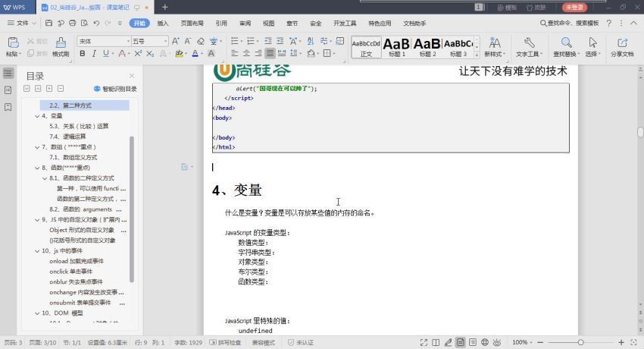Collapse the '10、js 中的事件' outline node

pyautogui.click(x=37, y=251)
